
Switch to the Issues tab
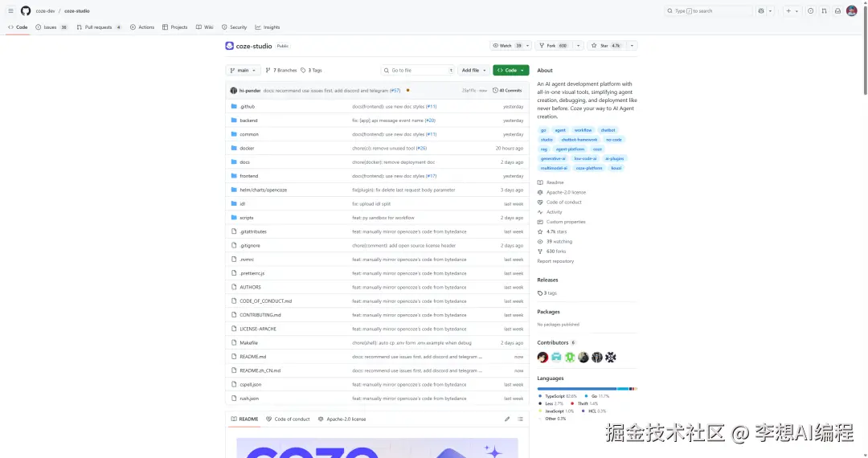(51, 27)
